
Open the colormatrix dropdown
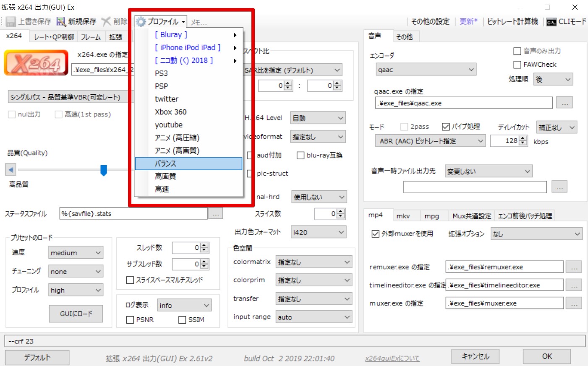pos(314,262)
